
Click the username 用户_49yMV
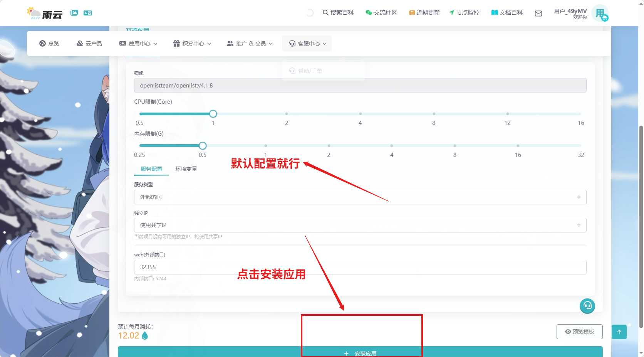point(570,11)
